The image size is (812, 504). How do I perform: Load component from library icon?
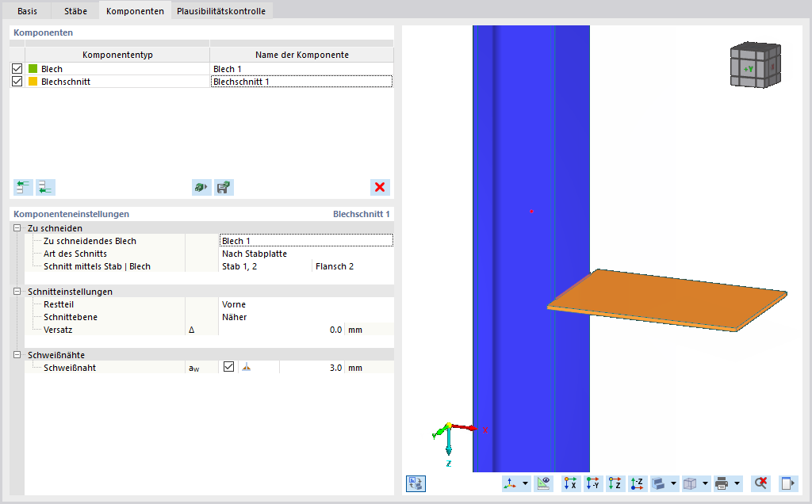click(x=201, y=187)
